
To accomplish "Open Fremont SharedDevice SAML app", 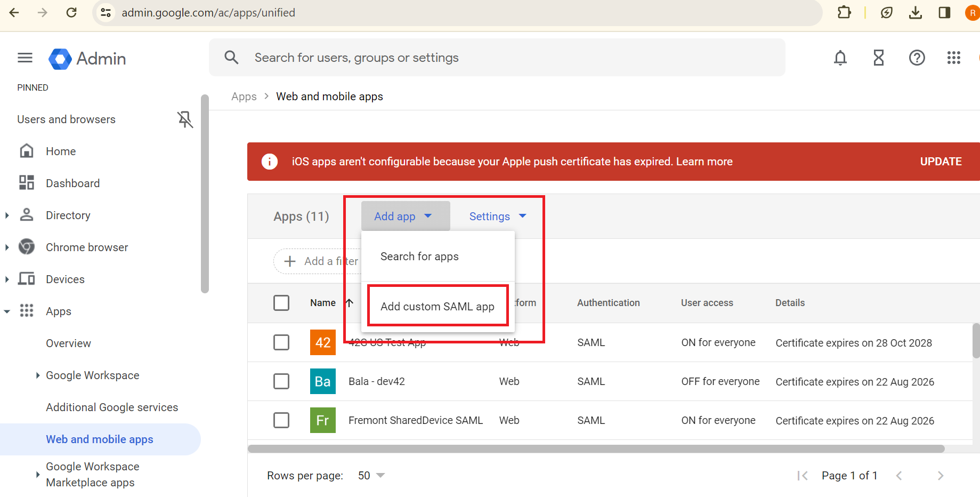I will click(x=416, y=420).
